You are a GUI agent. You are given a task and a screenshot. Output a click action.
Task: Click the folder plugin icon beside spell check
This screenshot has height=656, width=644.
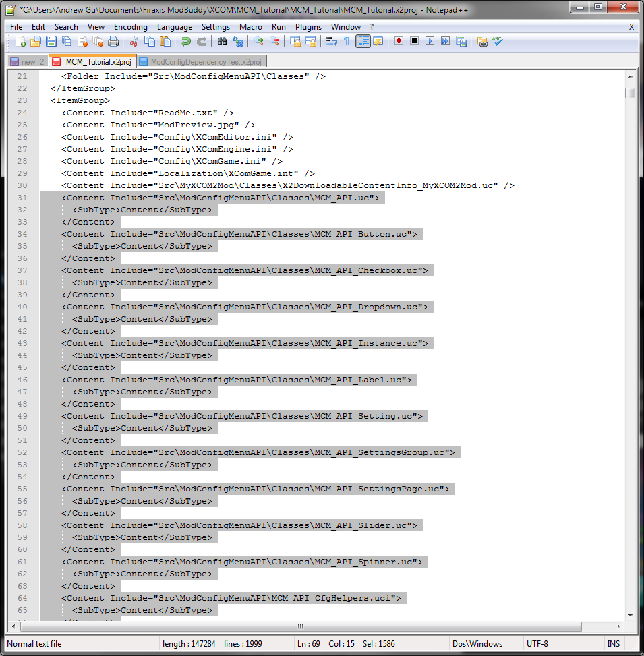(482, 41)
